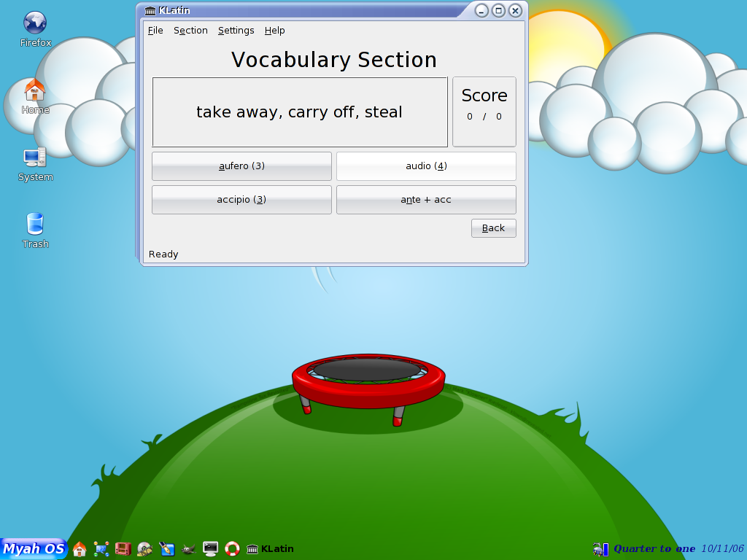Open the File menu

pyautogui.click(x=155, y=31)
